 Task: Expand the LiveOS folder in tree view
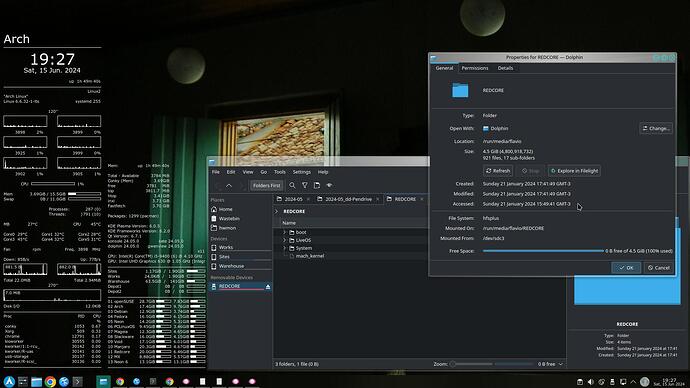[284, 240]
